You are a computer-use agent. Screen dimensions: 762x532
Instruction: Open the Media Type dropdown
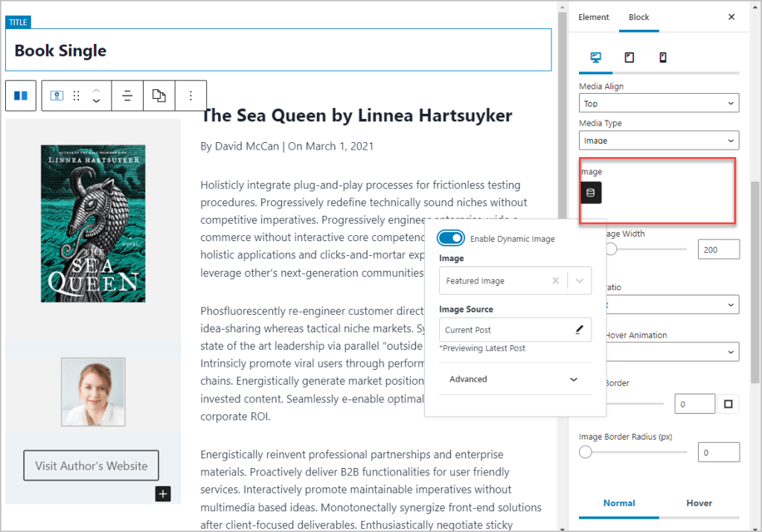tap(659, 140)
